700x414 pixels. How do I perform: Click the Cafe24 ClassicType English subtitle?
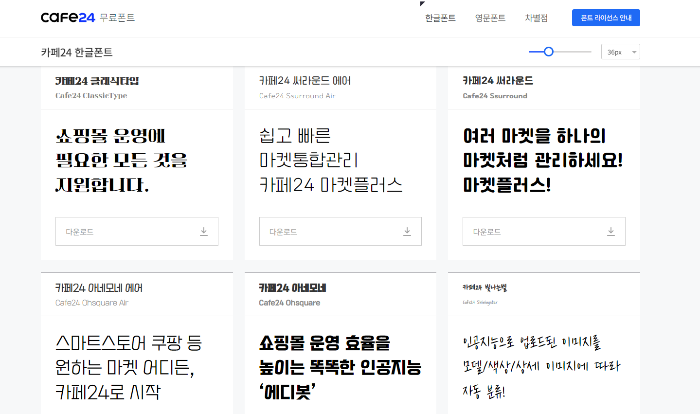pos(91,96)
